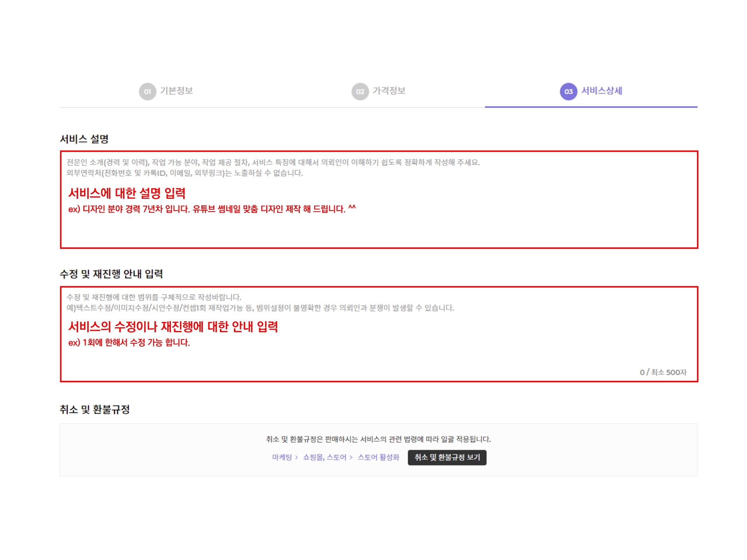Open the 스토어 활성화 breadcrumb link
The height and width of the screenshot is (560, 747).
click(x=378, y=457)
